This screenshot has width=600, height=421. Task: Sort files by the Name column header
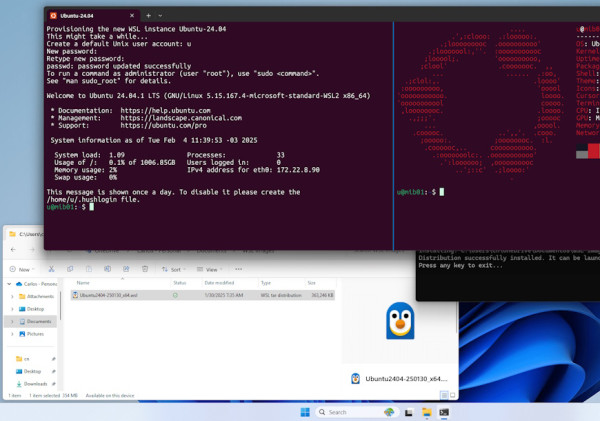point(83,283)
